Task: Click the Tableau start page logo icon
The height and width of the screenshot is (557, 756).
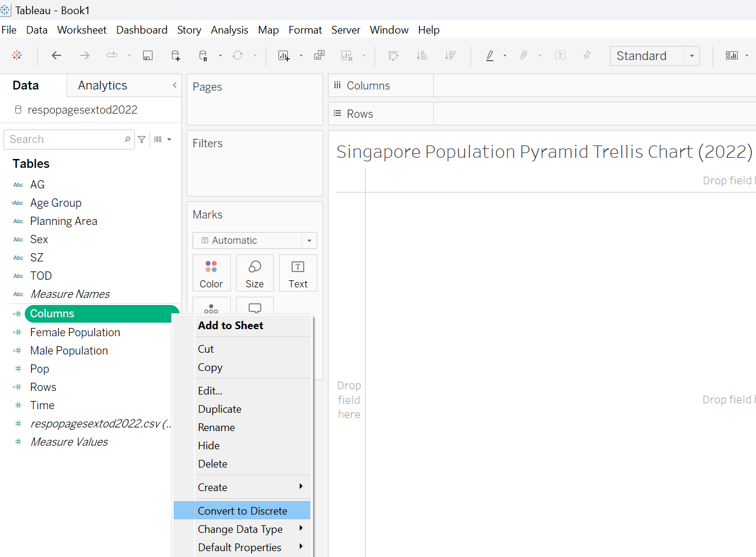Action: pos(17,55)
